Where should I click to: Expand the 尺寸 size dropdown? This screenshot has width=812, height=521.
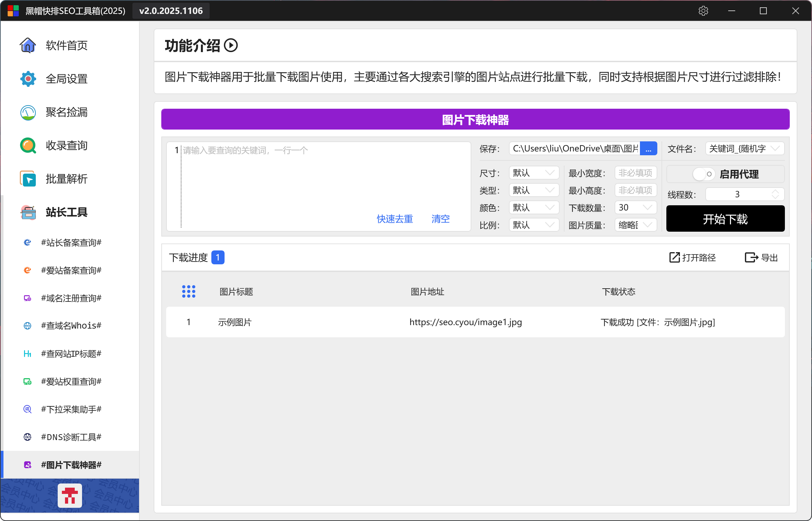click(x=534, y=173)
